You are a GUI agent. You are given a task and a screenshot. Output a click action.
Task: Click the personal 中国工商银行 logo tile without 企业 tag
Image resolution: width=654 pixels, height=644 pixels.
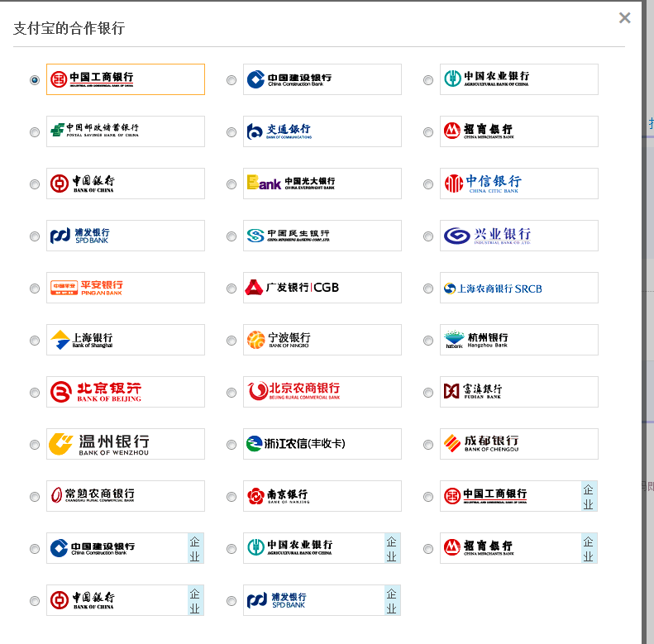click(126, 79)
